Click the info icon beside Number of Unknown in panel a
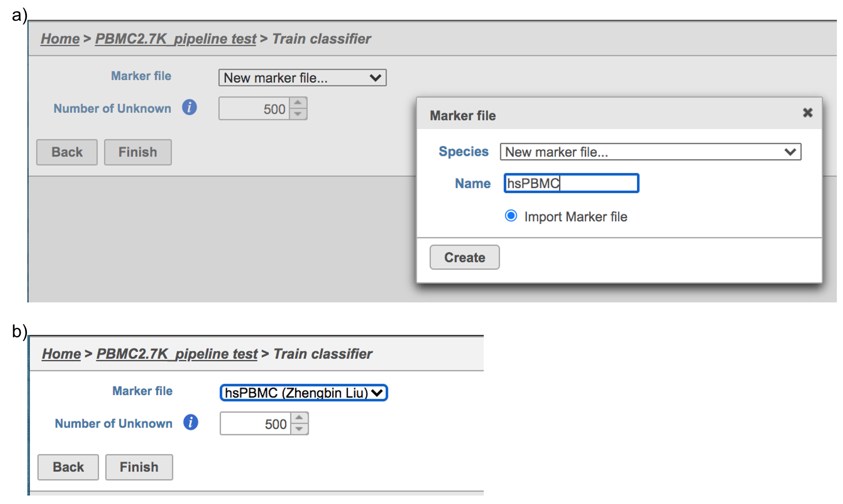This screenshot has width=843, height=504. [190, 107]
